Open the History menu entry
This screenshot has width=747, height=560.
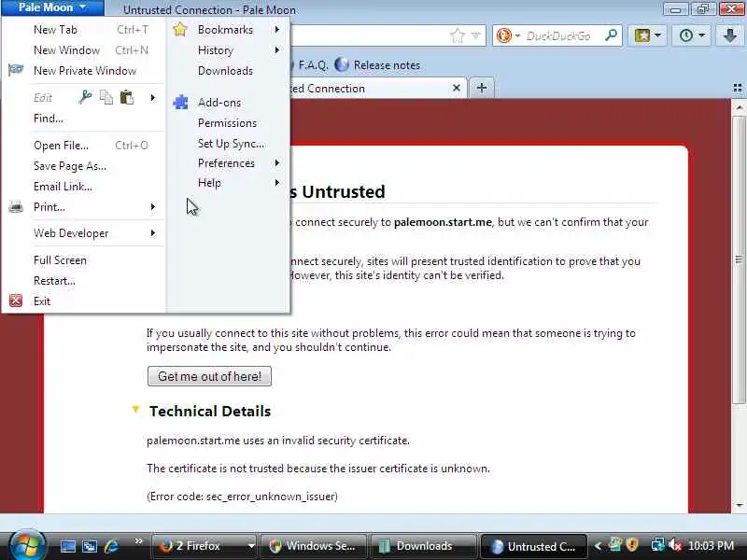click(x=216, y=50)
